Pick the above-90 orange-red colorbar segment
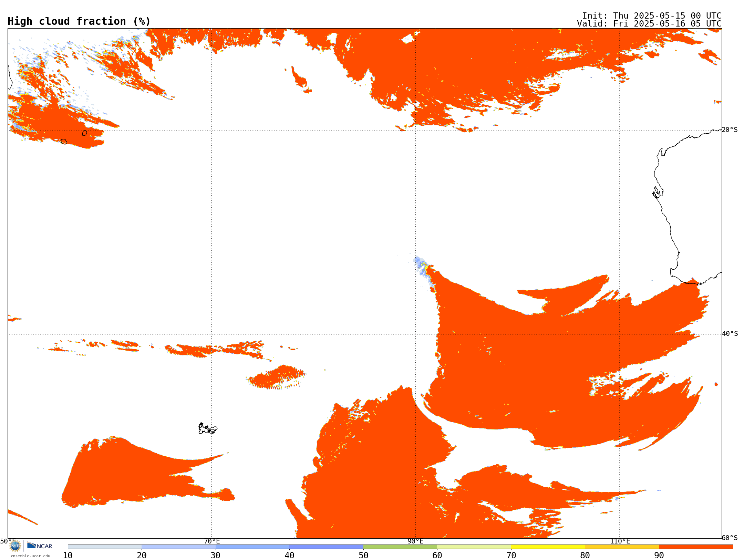This screenshot has height=560, width=744. click(696, 547)
